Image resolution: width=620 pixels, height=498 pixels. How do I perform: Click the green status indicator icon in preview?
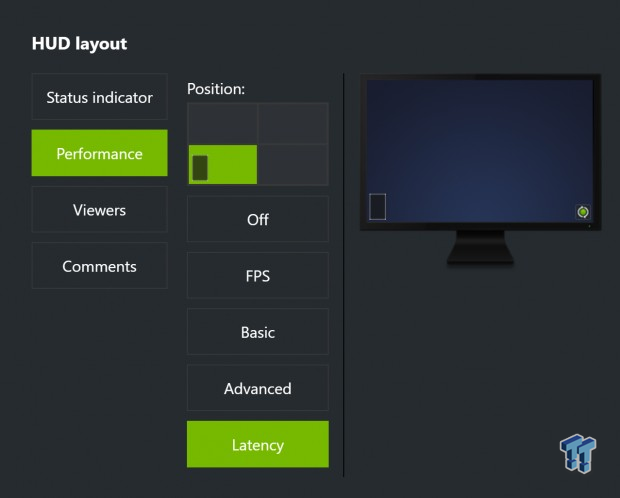tap(583, 212)
